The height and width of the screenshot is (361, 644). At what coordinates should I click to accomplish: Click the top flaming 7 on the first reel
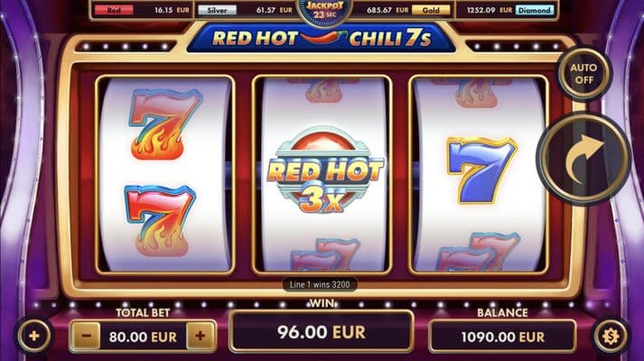click(164, 124)
